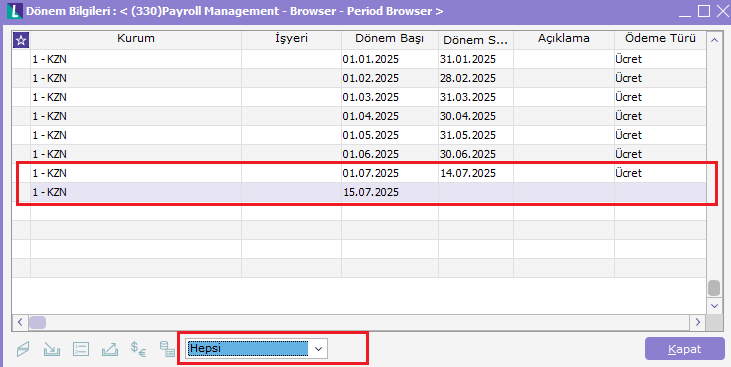This screenshot has width=731, height=367.
Task: Click the dollar-euro currency icon
Action: pyautogui.click(x=138, y=349)
